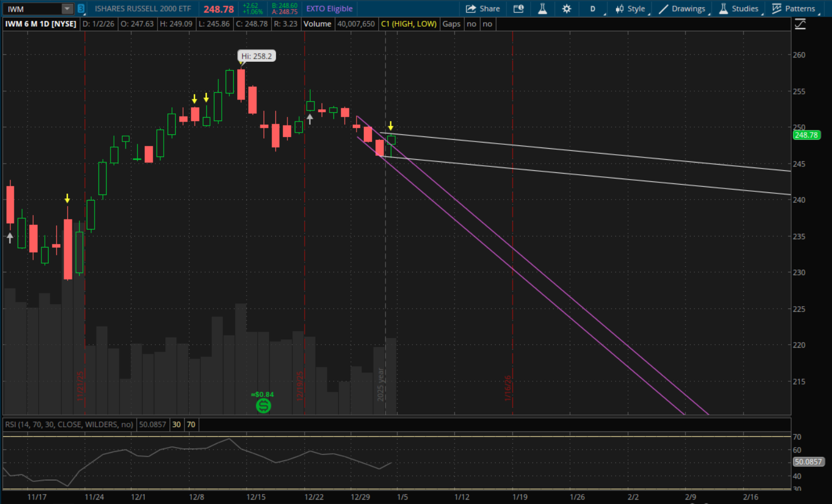The width and height of the screenshot is (832, 504).
Task: Open the alert book icon
Action: [519, 9]
